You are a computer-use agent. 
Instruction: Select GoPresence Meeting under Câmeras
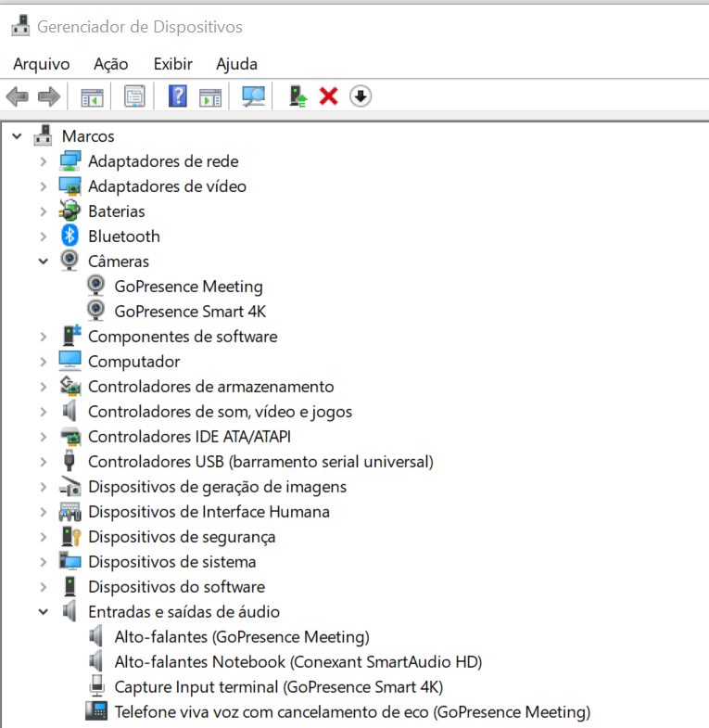(189, 287)
